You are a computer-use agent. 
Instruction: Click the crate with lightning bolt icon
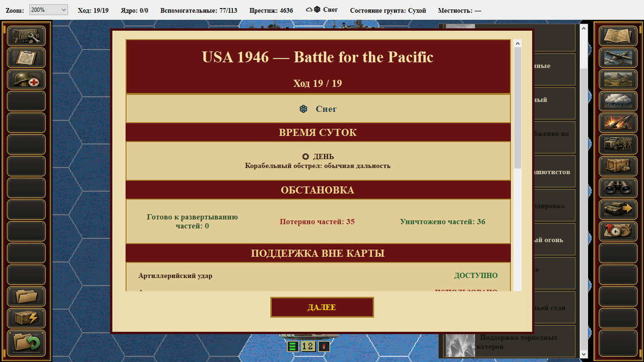tap(26, 318)
